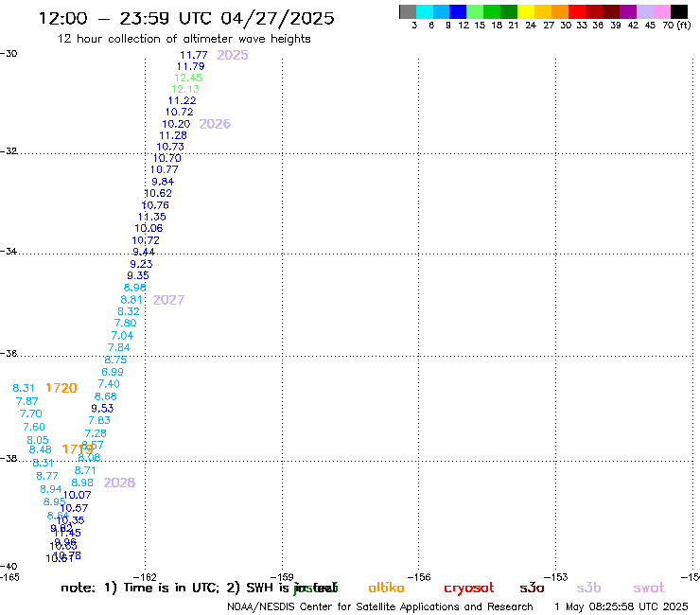Click the gray swatch in the color legend
The height and width of the screenshot is (615, 700).
(x=408, y=11)
